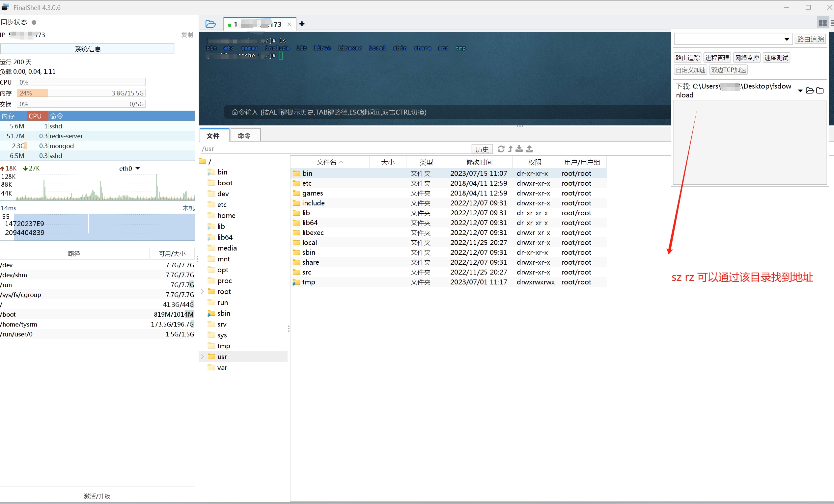This screenshot has height=504, width=834.
Task: Open the download folder with open-folder icon
Action: click(x=810, y=90)
